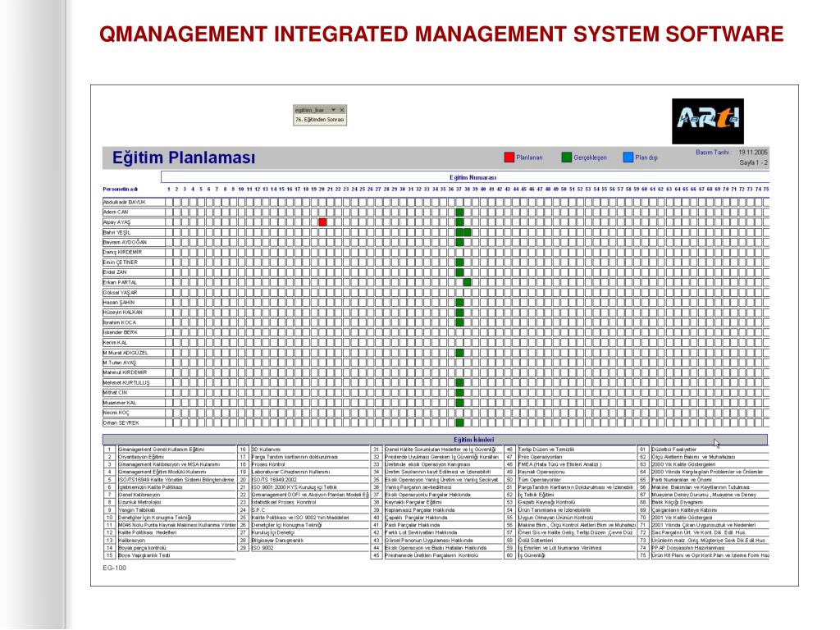Viewport: 840px width, 630px height.
Task: Click training name 'Boya Yapışkanlık Testi'
Action: 144,555
